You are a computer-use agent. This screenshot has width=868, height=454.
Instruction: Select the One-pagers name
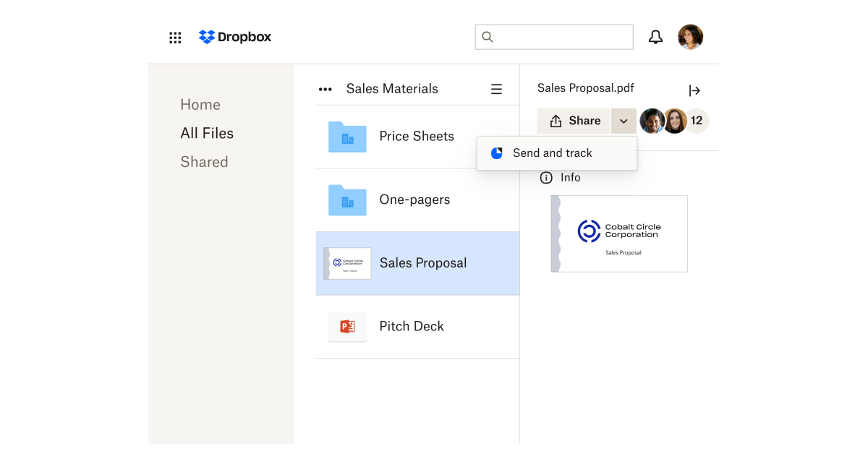pyautogui.click(x=414, y=200)
